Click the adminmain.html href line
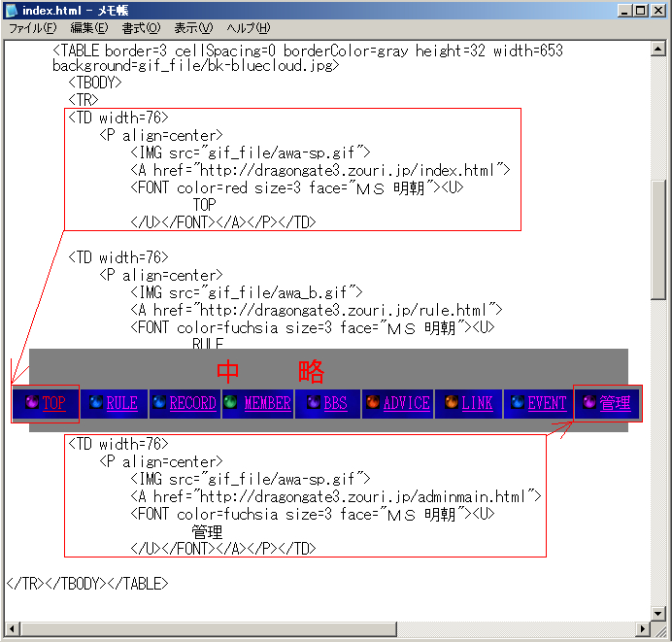 pos(336,496)
